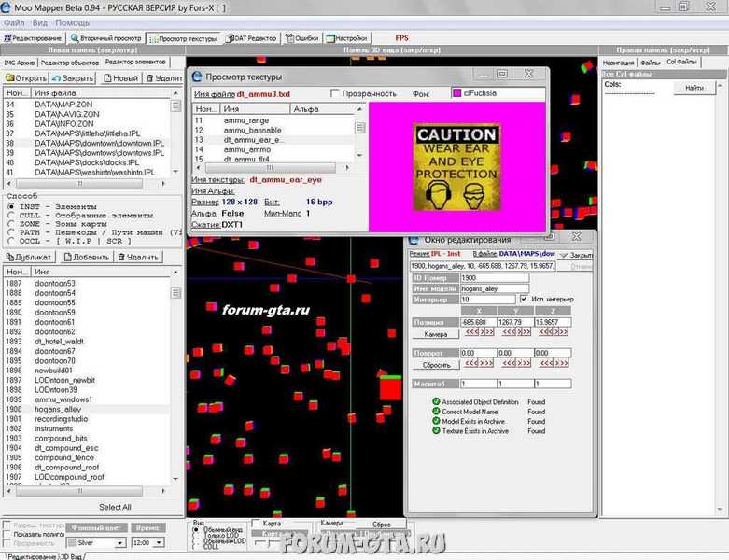This screenshot has height=560, width=729.
Task: Open the DAT Редактор toolbar item
Action: click(x=251, y=38)
